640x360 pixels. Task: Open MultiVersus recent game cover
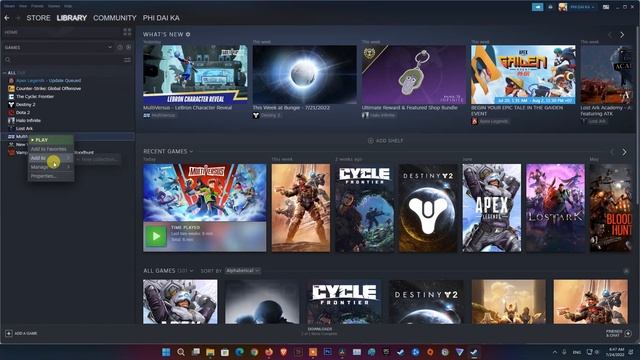tap(204, 193)
